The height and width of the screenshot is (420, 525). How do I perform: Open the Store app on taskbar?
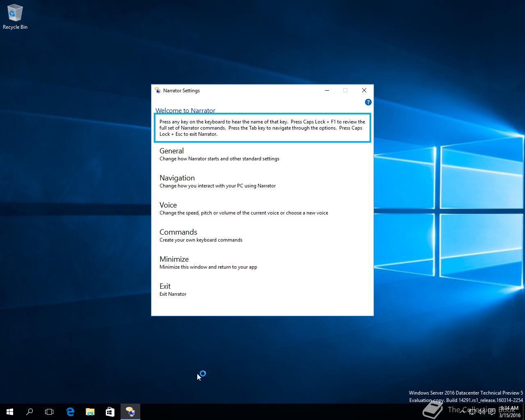(x=110, y=412)
